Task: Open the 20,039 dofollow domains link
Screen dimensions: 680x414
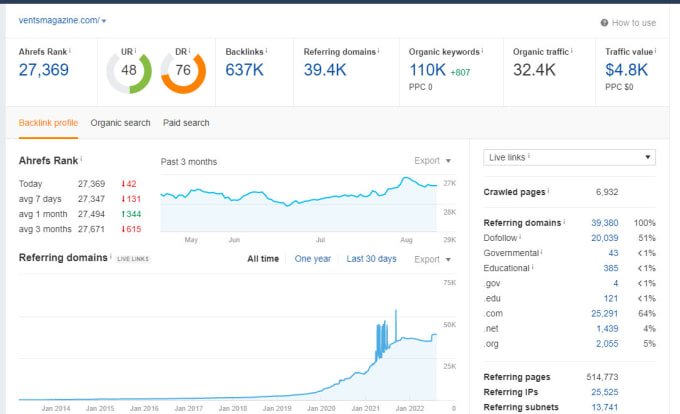Action: pos(605,238)
